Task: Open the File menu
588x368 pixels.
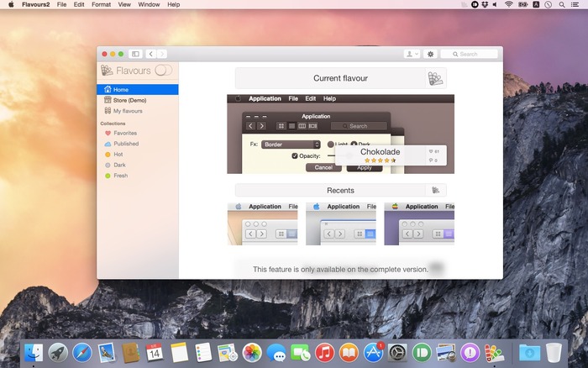Action: (61, 4)
